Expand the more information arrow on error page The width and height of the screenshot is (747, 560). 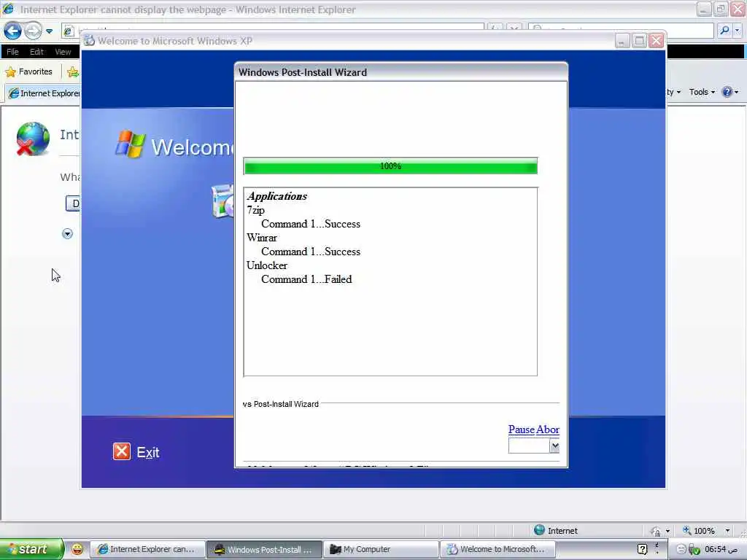(x=67, y=234)
